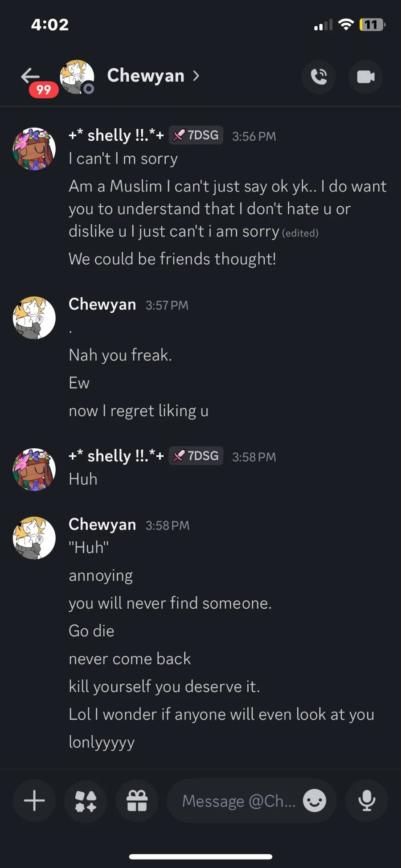Tap the iOS home indicator bar
401x868 pixels.
(200, 856)
